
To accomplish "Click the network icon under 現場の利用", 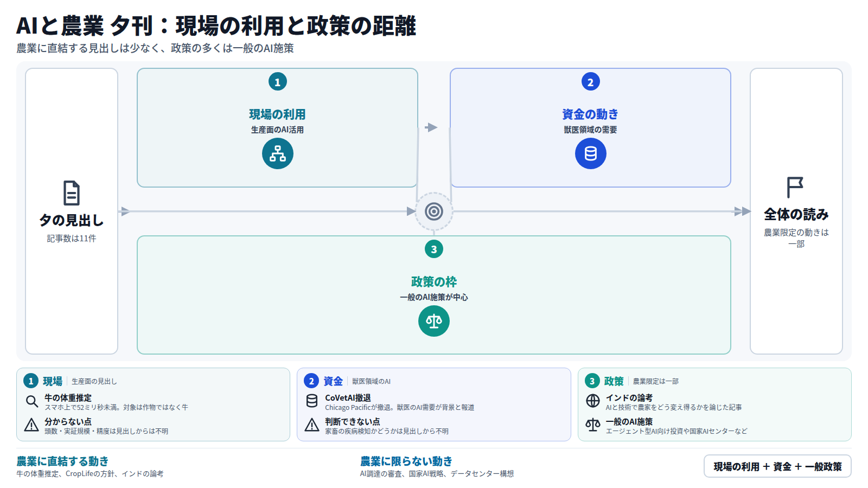I will coord(278,153).
